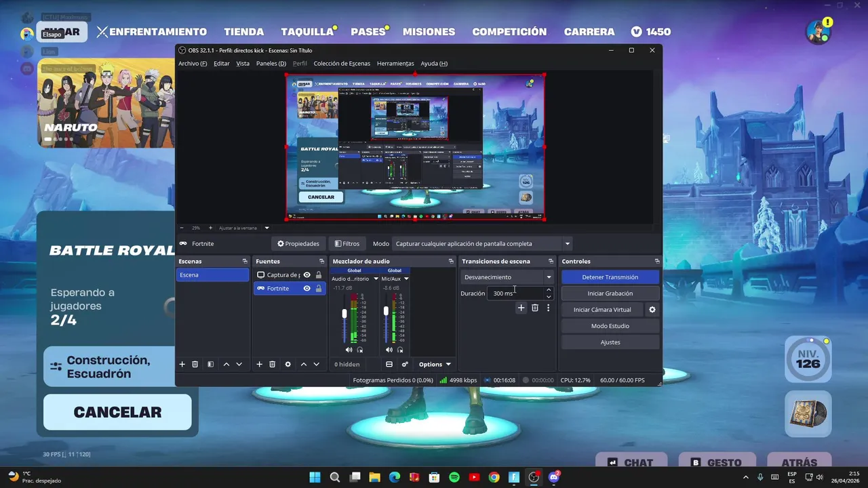Remove the transition using its trash icon
Screen dimensions: 868x488
[x=534, y=308]
